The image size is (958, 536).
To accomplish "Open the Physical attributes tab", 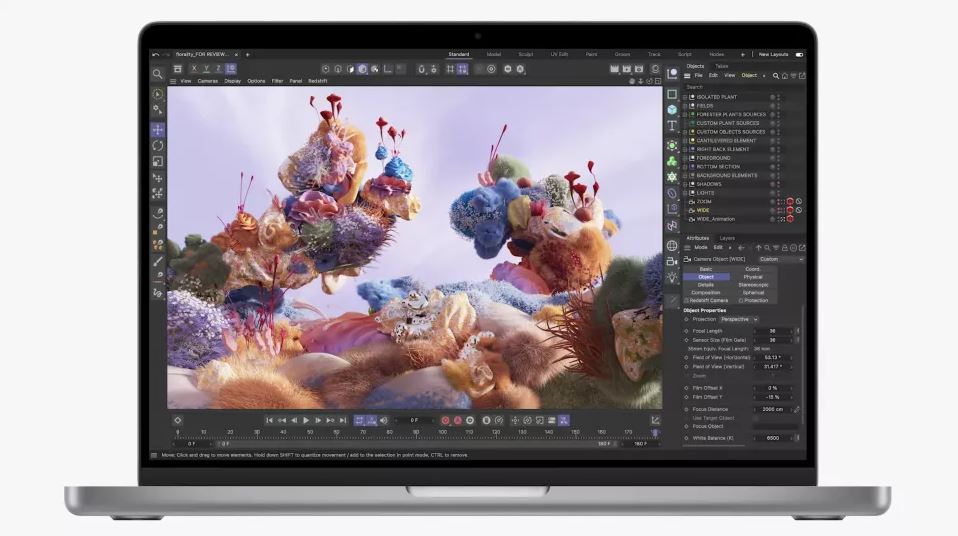I will (x=753, y=277).
